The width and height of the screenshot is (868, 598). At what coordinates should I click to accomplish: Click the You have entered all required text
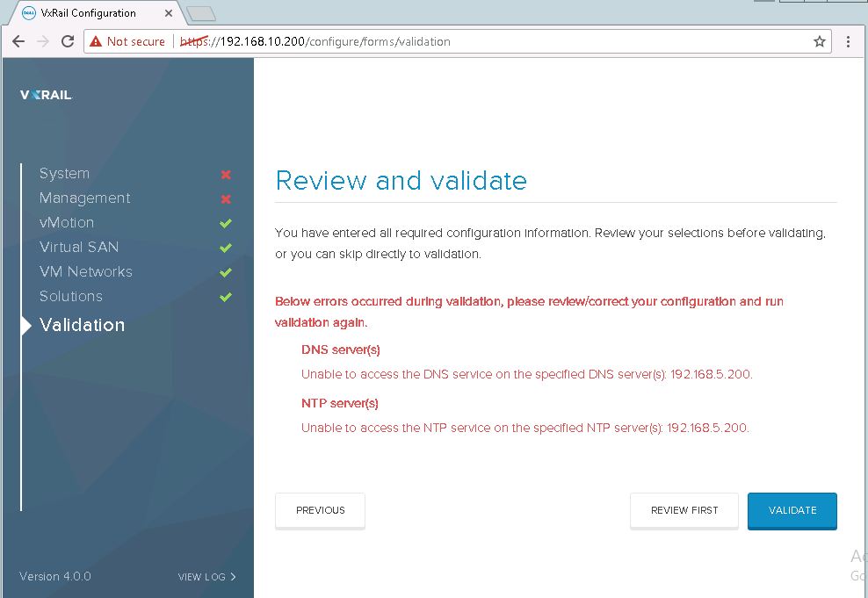click(551, 243)
